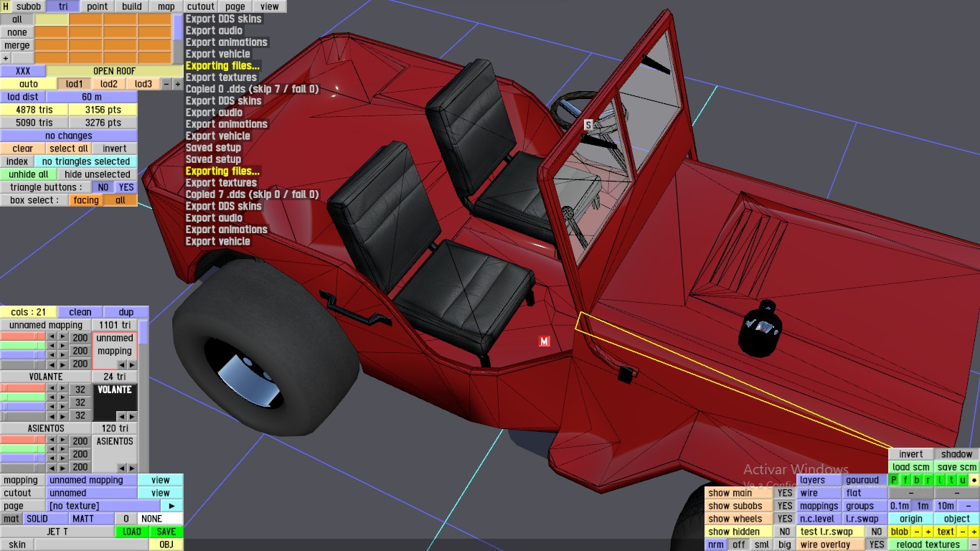The image size is (980, 551).
Task: Set box select to facing
Action: (86, 200)
